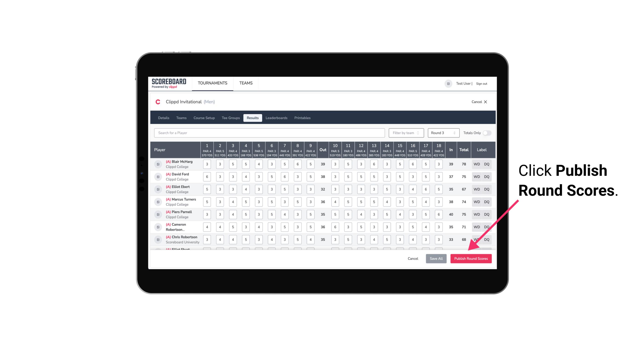Open the Filter by team dropdown
Image resolution: width=644 pixels, height=346 pixels.
[405, 132]
